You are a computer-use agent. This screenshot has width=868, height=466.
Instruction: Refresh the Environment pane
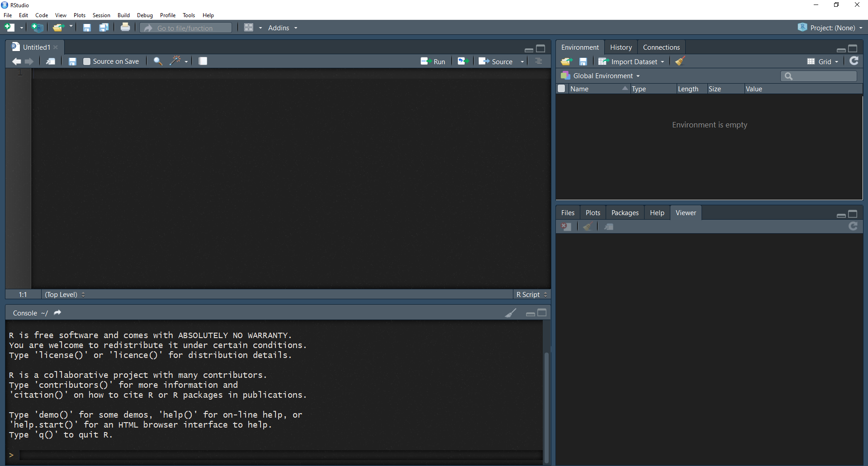[854, 61]
